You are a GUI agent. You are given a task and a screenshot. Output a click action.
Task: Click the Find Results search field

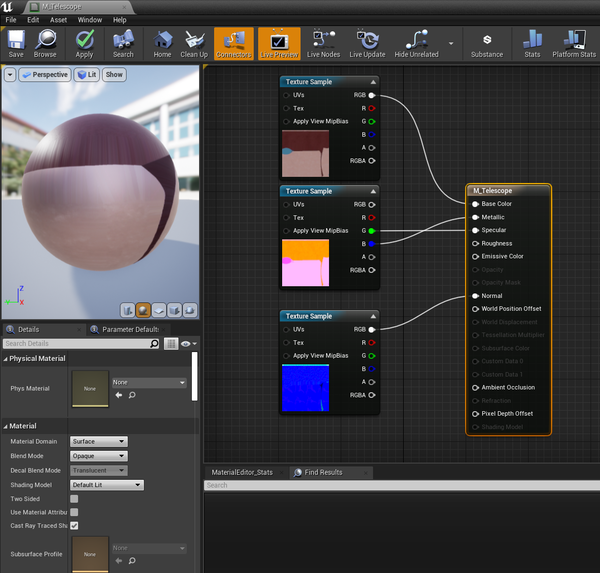click(x=402, y=485)
